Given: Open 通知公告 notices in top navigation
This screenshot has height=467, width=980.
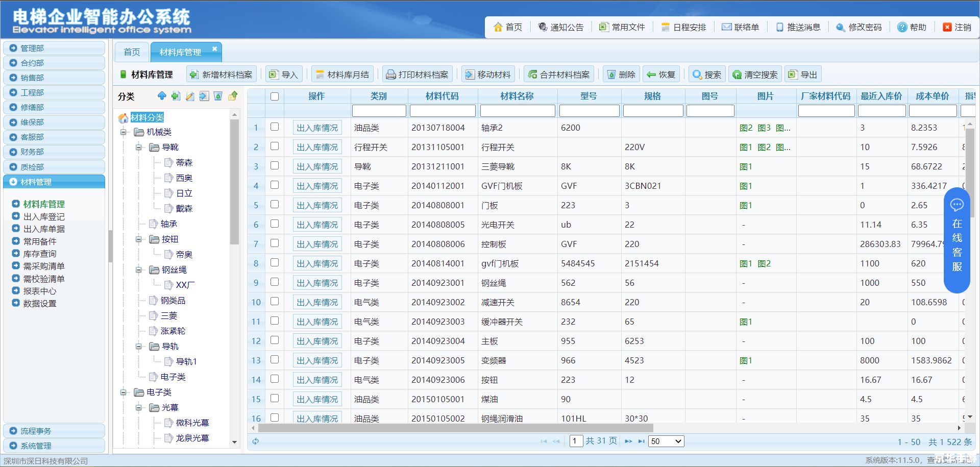Looking at the screenshot, I should [561, 27].
